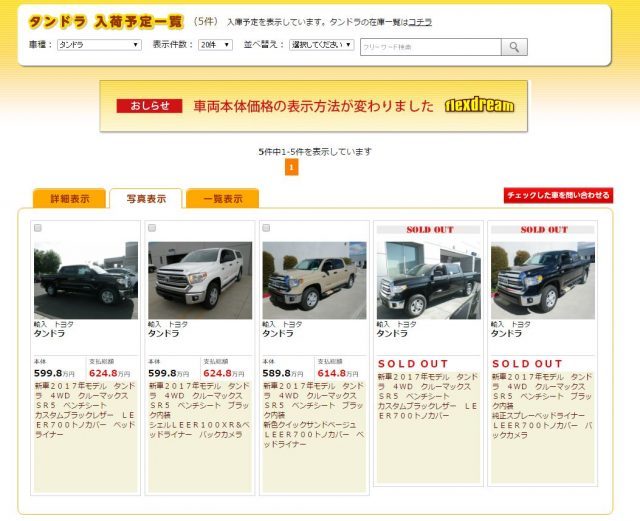
Task: Open the 車種 タンドラ dropdown
Action: (x=99, y=45)
